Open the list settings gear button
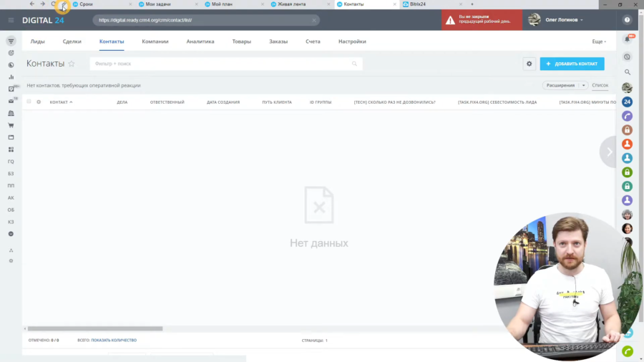Image resolution: width=644 pixels, height=362 pixels. pos(529,64)
